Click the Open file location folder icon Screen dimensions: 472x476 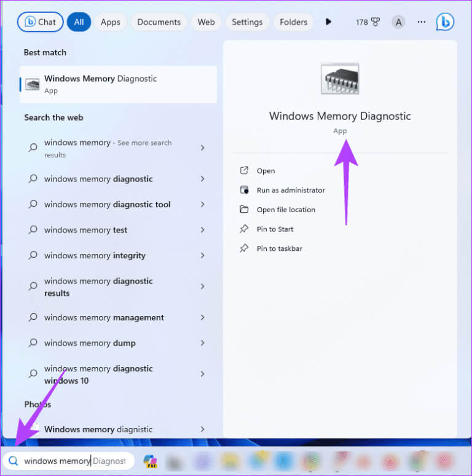(x=244, y=209)
